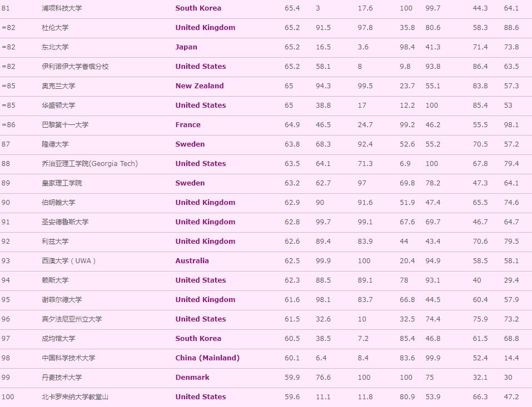532x407 pixels.
Task: Click the value 94.3 in 奥克兰大学 row
Action: point(323,86)
